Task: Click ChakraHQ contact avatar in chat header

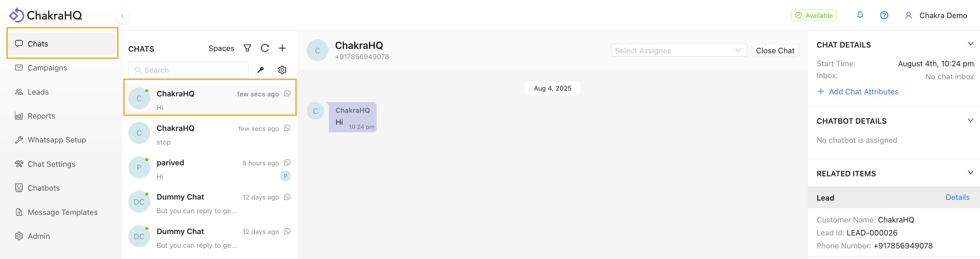Action: pyautogui.click(x=317, y=50)
